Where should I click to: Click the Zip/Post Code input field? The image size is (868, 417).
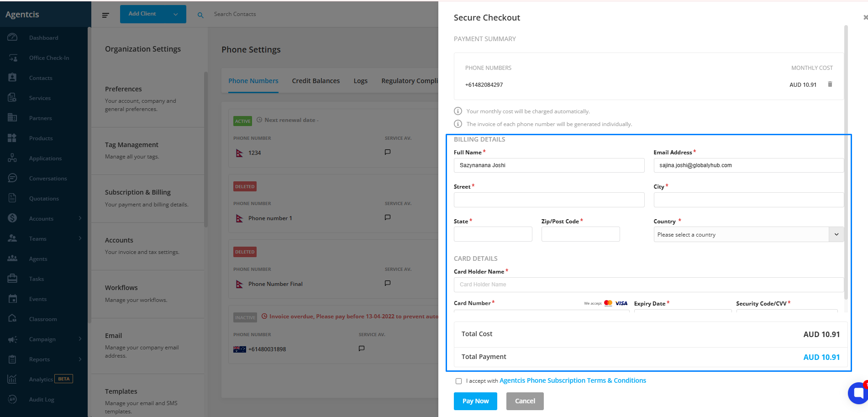580,234
